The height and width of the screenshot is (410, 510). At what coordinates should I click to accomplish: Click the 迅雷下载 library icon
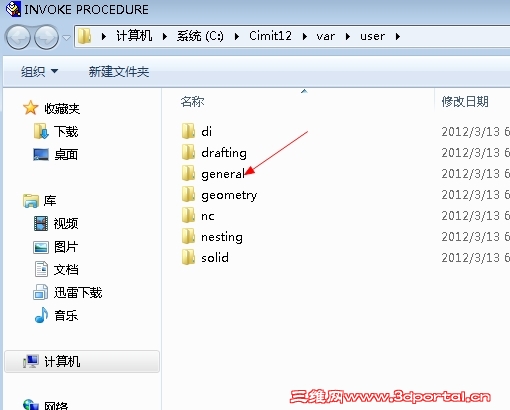[41, 292]
